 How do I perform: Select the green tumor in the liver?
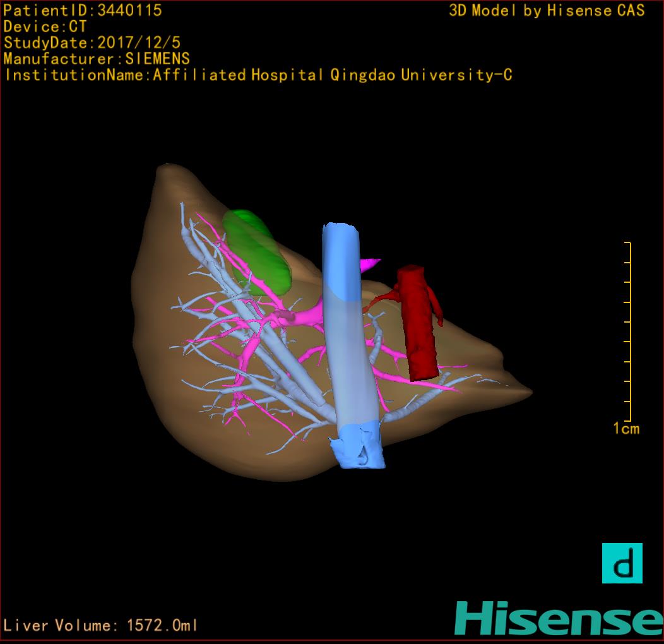256,253
